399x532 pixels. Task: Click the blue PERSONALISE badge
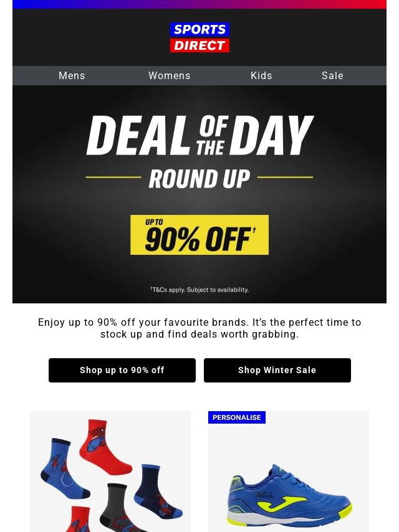(x=237, y=417)
